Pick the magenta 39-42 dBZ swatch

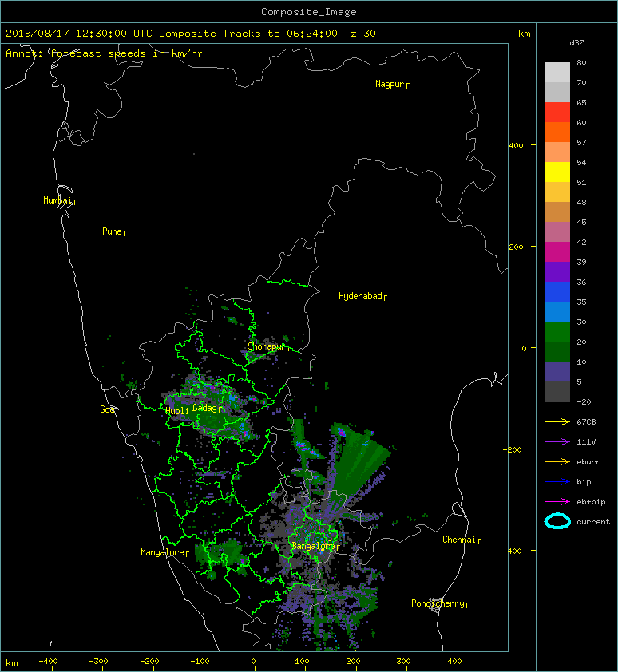point(557,251)
